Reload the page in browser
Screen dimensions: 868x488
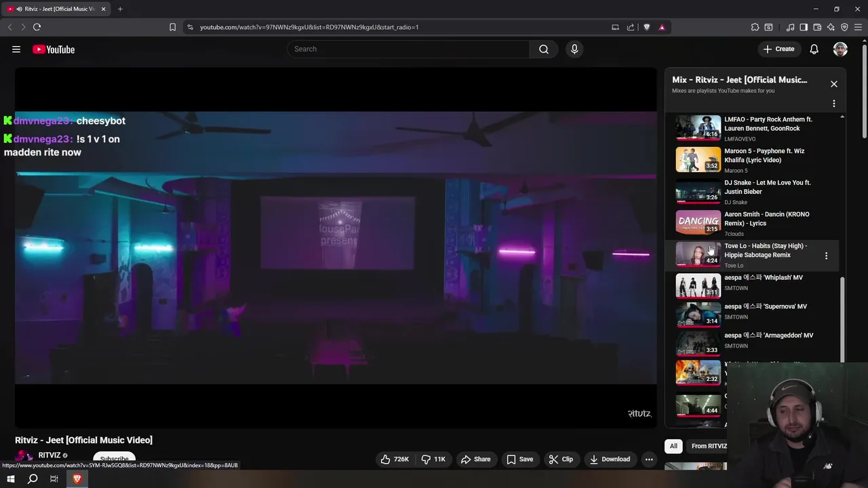pos(37,27)
